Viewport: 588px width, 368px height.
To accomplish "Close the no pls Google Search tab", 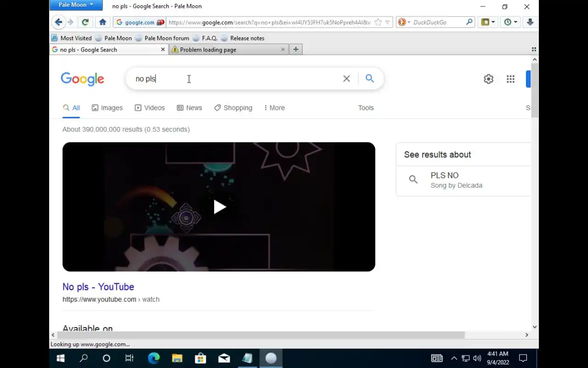I will (x=163, y=49).
